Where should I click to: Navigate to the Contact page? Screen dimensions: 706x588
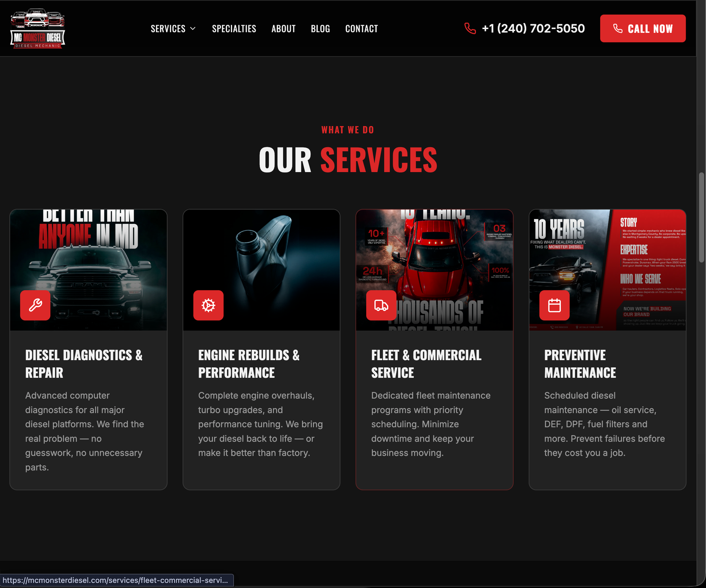click(361, 29)
